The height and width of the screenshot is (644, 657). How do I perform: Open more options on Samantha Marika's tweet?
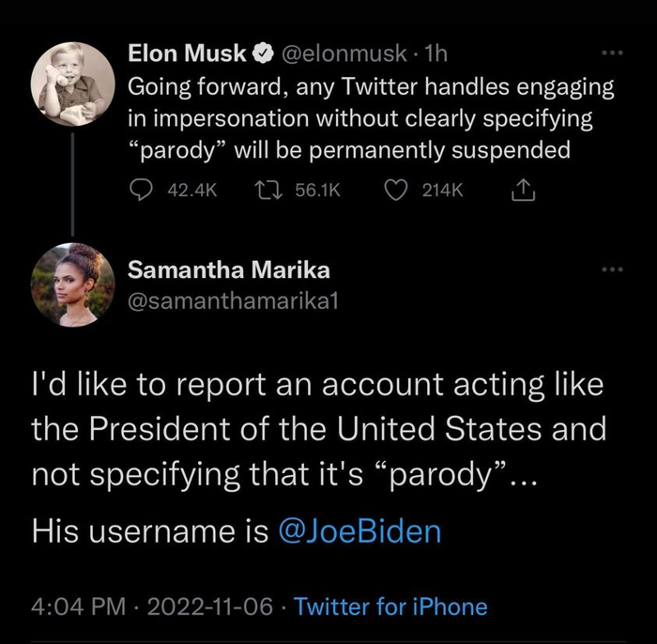click(613, 270)
